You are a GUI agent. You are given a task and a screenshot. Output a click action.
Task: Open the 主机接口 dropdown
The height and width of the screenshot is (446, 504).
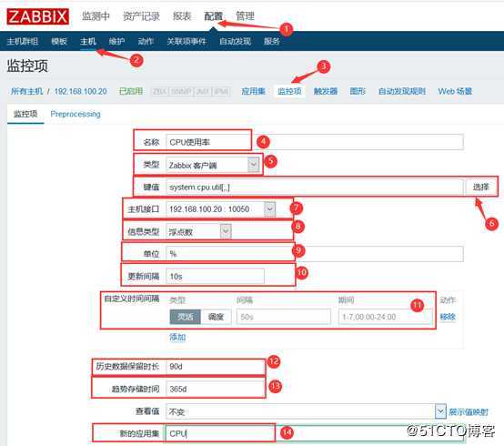tap(220, 209)
